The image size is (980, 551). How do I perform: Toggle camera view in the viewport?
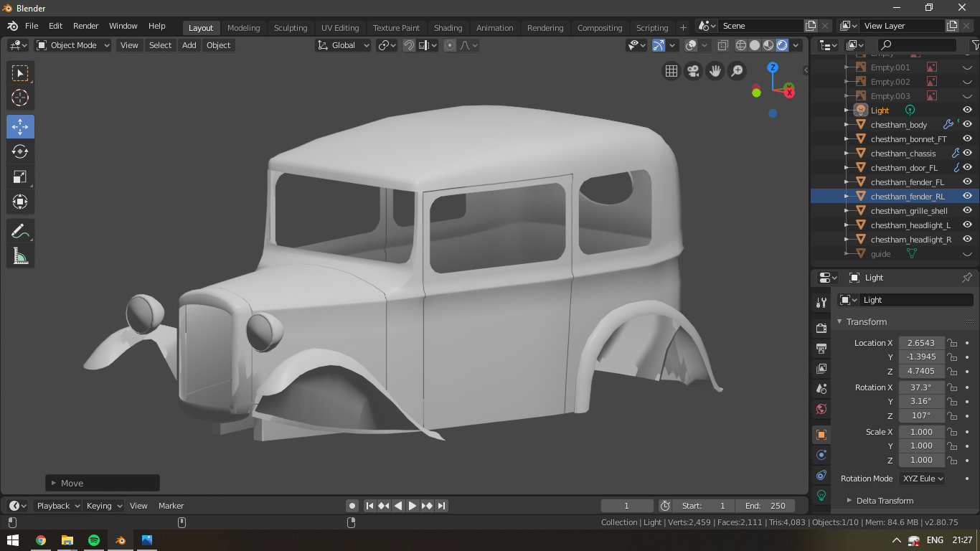pyautogui.click(x=693, y=71)
